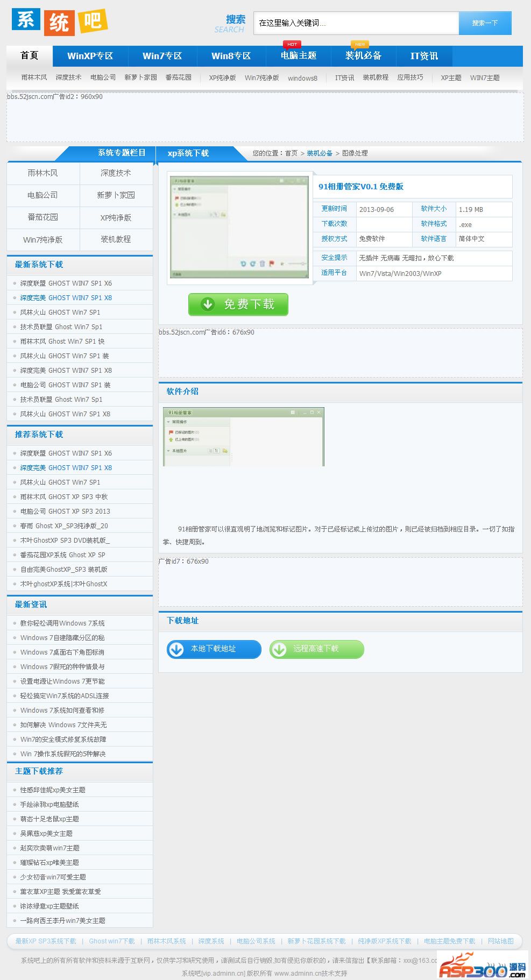Open the IT资讯 navigation tab
531x980 pixels.
tap(424, 56)
